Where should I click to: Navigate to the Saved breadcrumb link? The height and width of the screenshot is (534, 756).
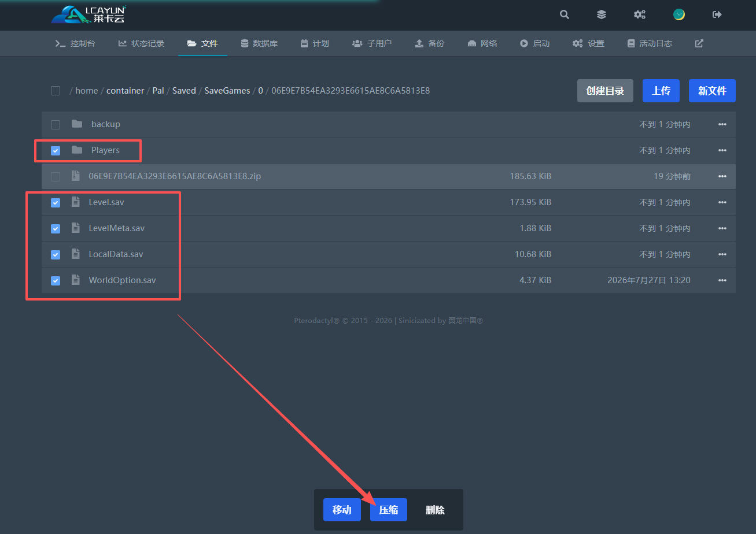(184, 91)
